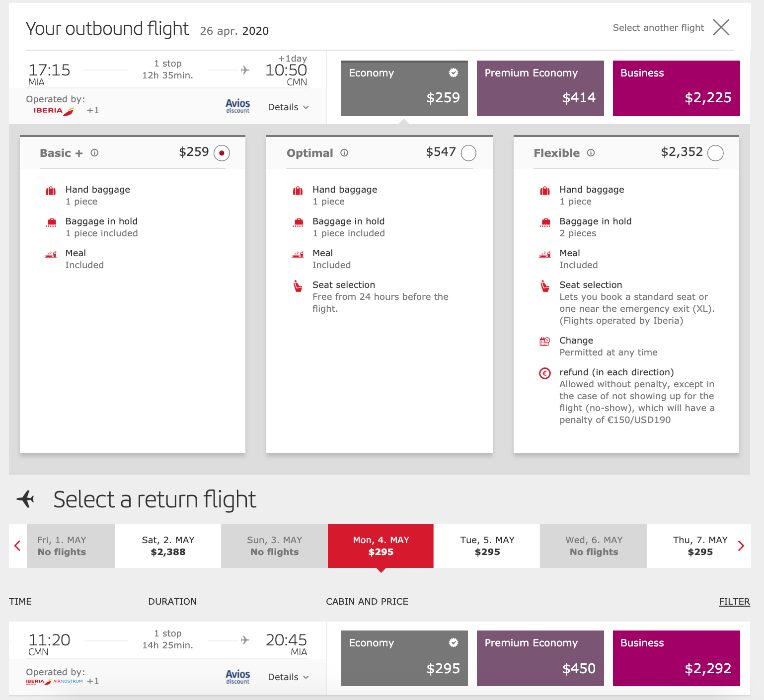Click Avios discount logo on return flight
Viewport: 764px width, 700px height.
click(237, 677)
